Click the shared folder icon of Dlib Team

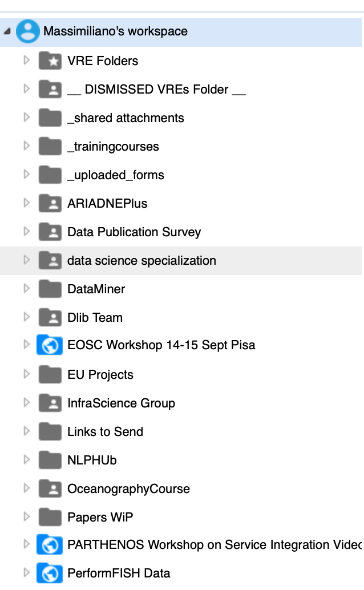50,317
